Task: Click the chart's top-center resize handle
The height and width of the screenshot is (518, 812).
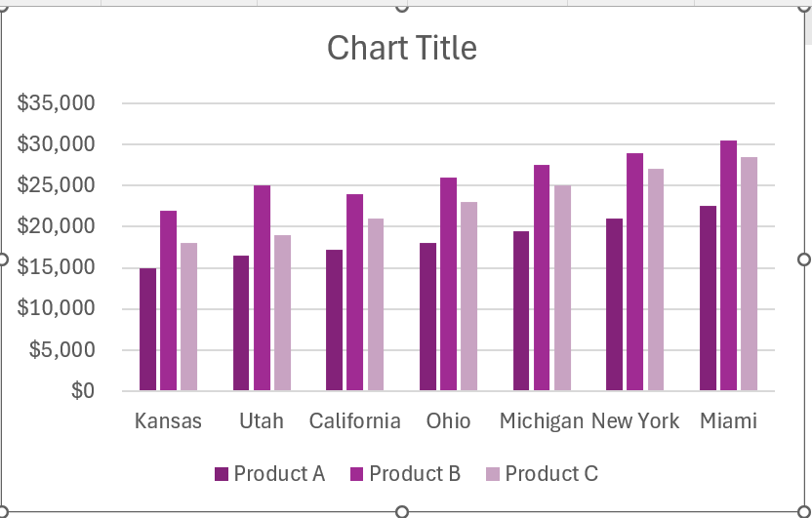Action: pos(401,5)
